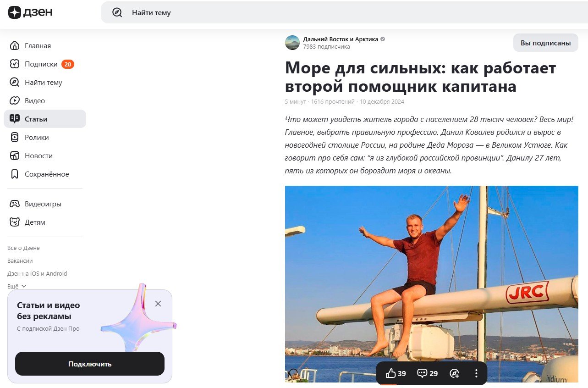
Task: Open Дальний Восток и Арктика channel avatar
Action: [292, 43]
